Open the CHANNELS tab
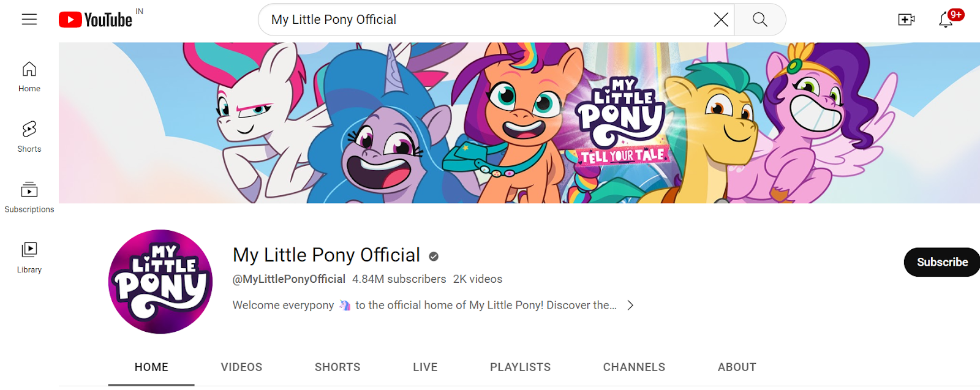The height and width of the screenshot is (390, 980). pyautogui.click(x=634, y=367)
